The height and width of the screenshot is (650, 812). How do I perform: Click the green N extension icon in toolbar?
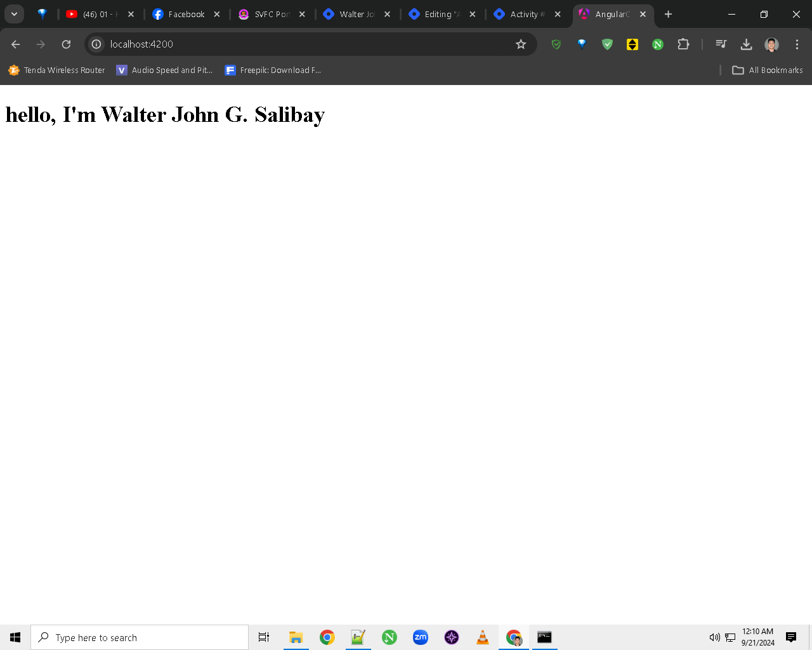click(658, 44)
